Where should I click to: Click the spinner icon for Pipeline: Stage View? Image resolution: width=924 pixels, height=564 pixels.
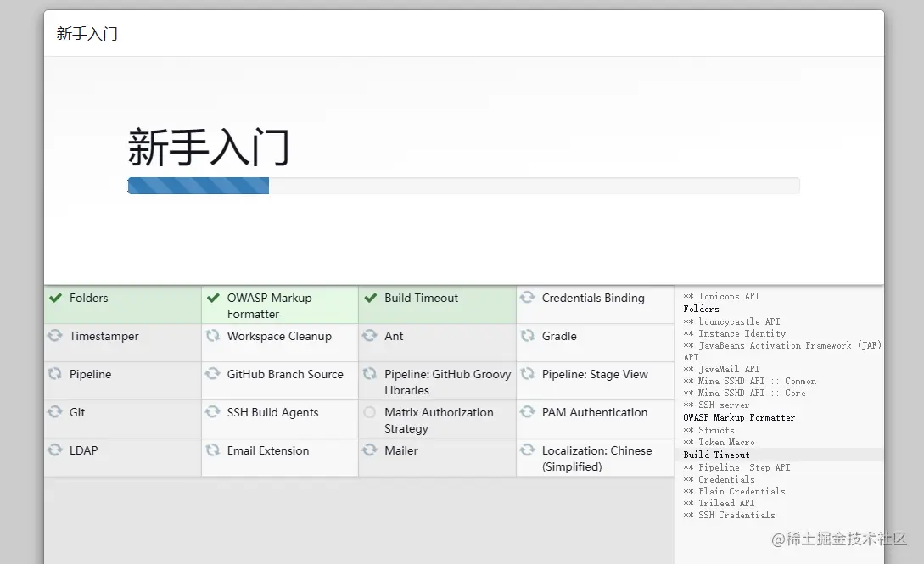(528, 374)
